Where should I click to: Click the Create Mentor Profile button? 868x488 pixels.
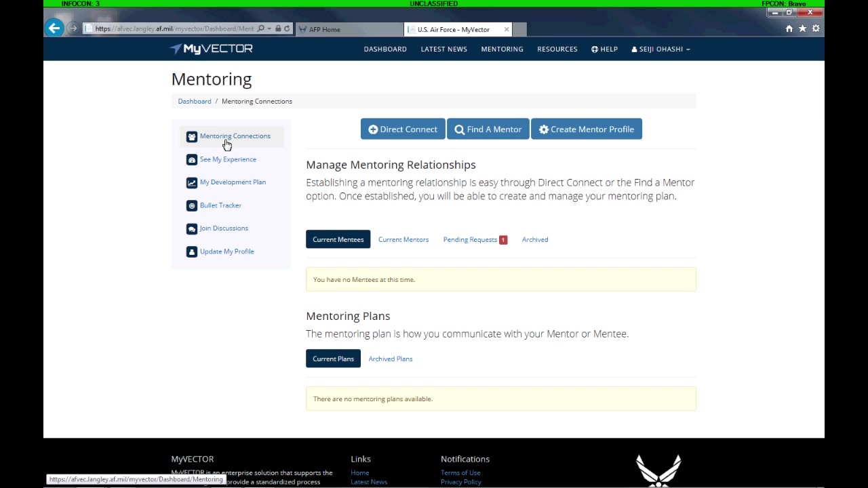[587, 129]
